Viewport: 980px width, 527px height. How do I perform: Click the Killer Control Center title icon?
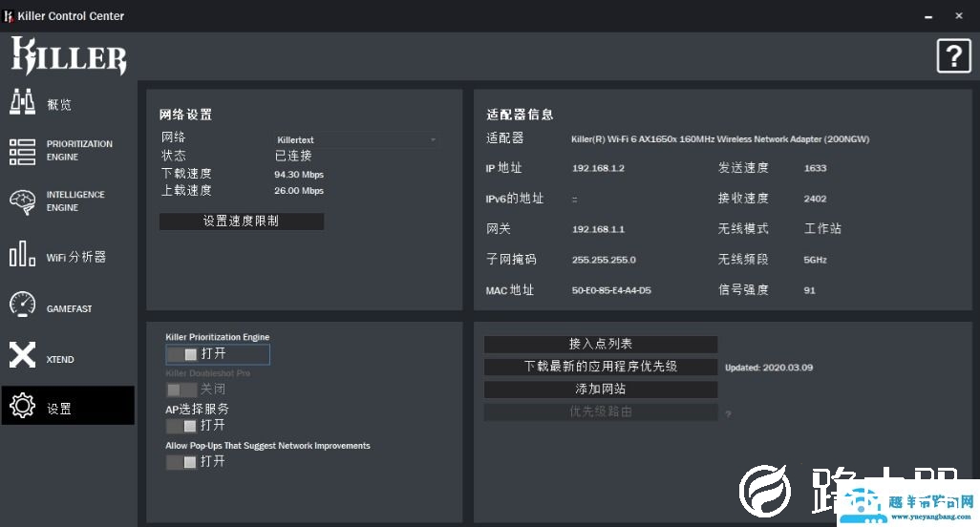[x=9, y=16]
